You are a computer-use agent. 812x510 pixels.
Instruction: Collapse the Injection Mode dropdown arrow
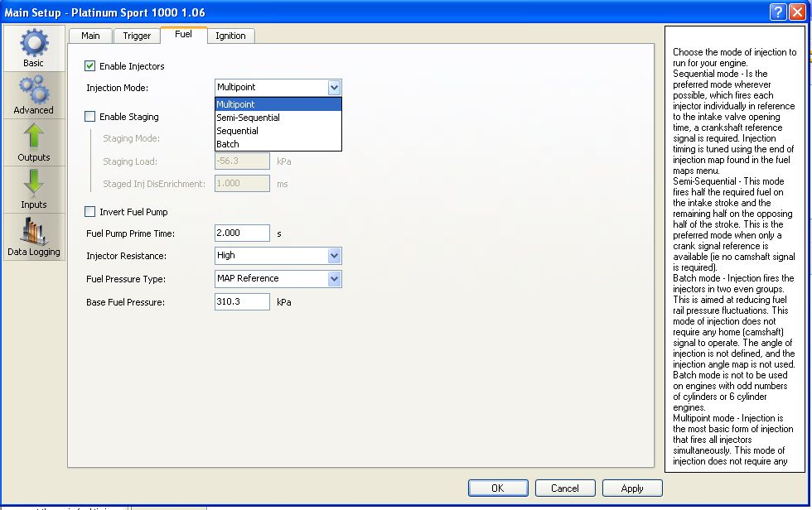pyautogui.click(x=334, y=88)
